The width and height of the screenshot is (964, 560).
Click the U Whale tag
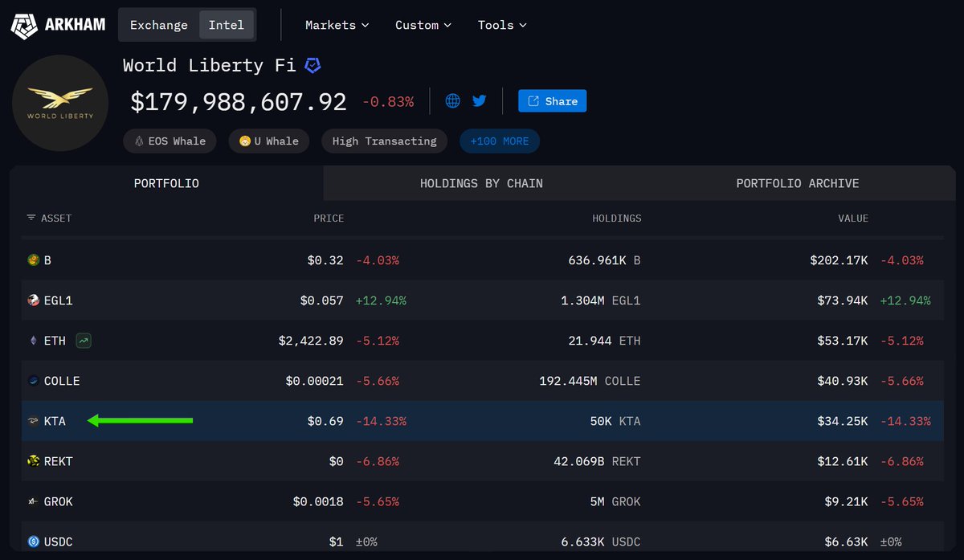pos(269,141)
